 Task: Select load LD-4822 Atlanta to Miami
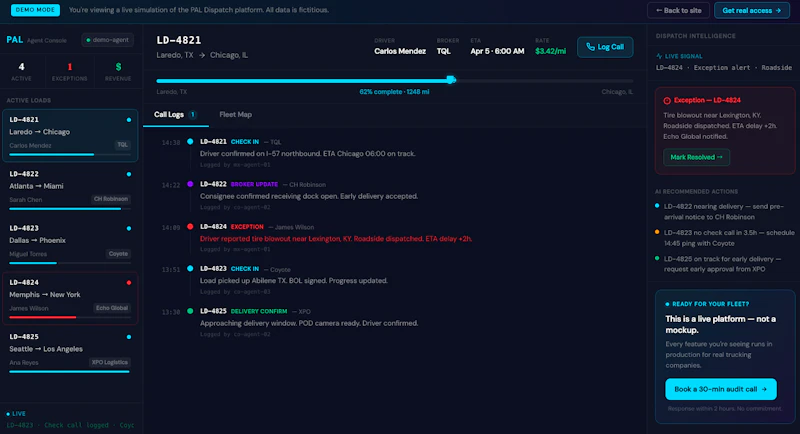(70, 191)
